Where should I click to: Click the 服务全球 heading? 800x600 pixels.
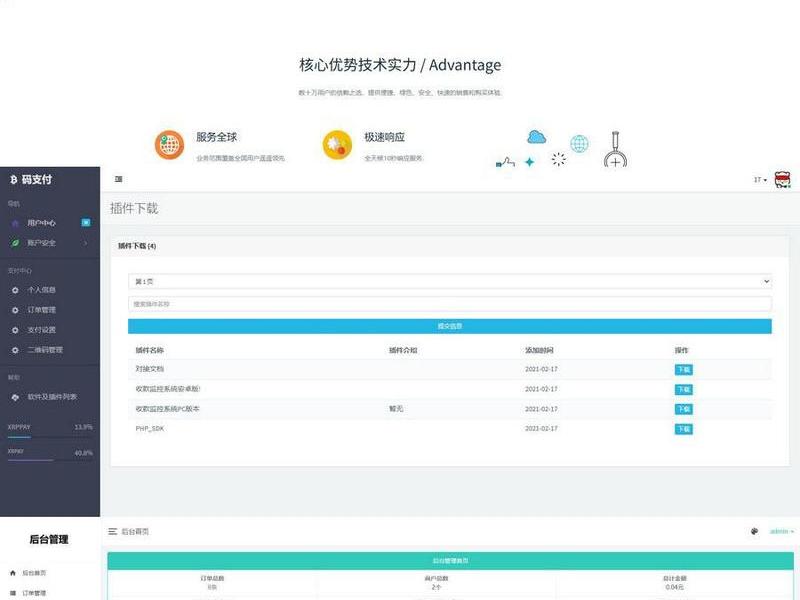pyautogui.click(x=216, y=137)
